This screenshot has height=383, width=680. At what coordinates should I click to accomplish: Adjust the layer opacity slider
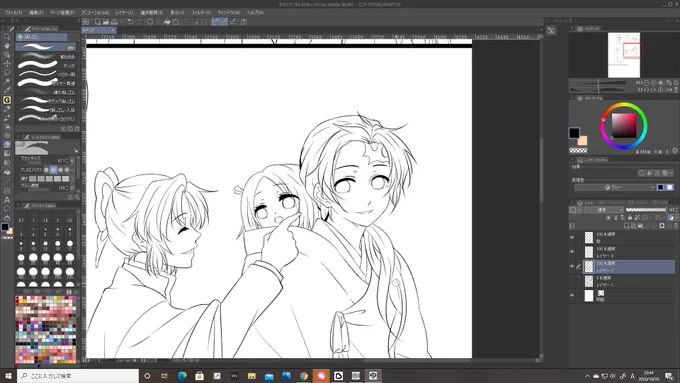pos(645,210)
